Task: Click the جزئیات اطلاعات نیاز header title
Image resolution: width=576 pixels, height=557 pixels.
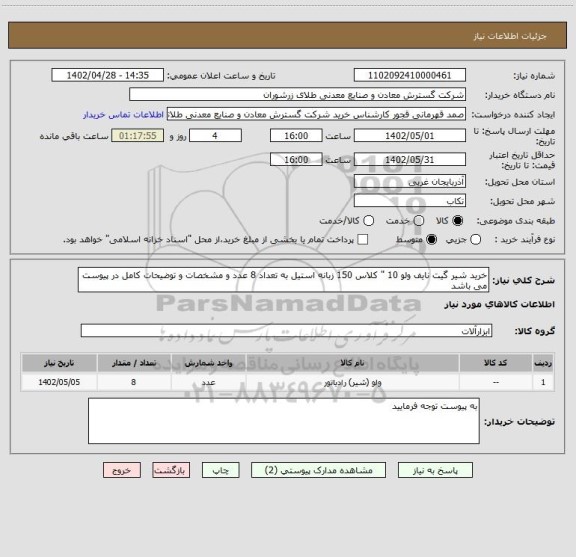Action: [x=510, y=36]
